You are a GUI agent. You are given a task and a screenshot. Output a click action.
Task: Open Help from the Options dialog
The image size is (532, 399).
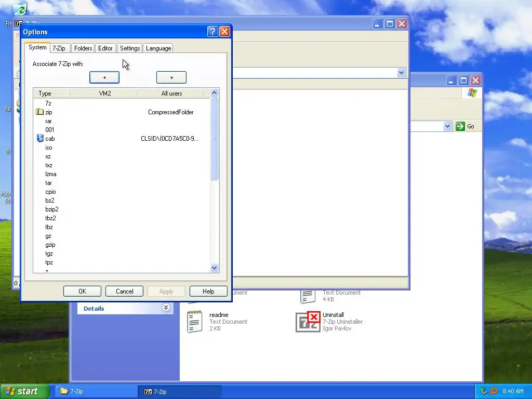(208, 291)
